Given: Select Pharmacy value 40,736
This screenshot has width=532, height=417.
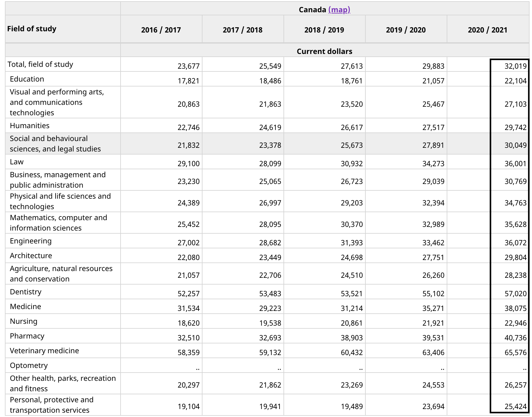Looking at the screenshot, I should pyautogui.click(x=515, y=338).
